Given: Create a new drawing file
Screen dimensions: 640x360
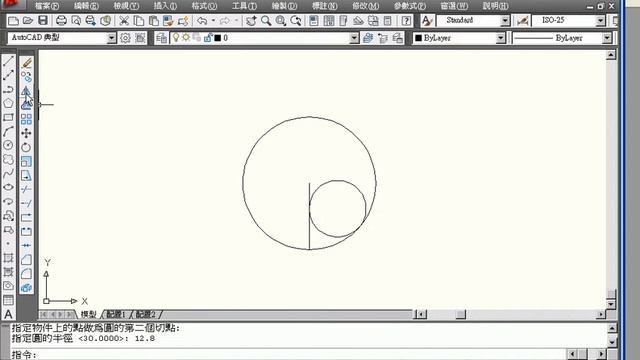Looking at the screenshot, I should tap(13, 20).
